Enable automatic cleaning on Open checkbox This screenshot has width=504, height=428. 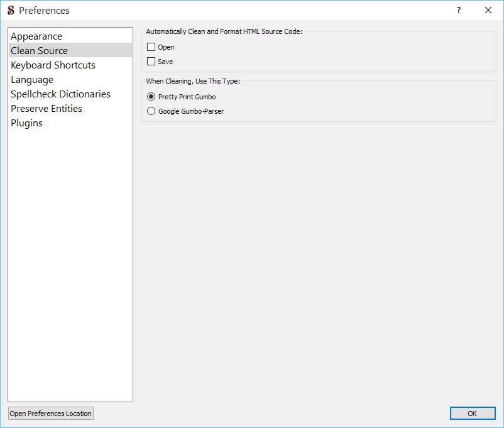click(151, 47)
